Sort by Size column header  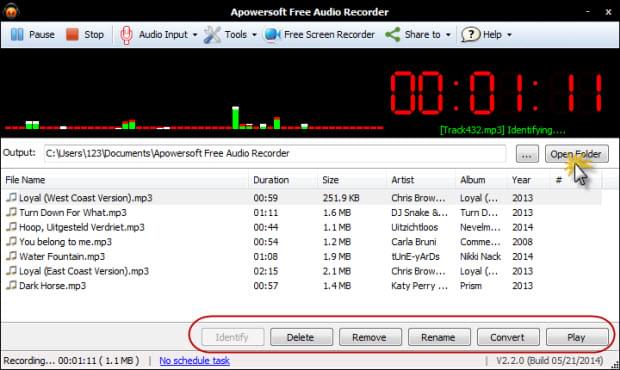pos(352,180)
